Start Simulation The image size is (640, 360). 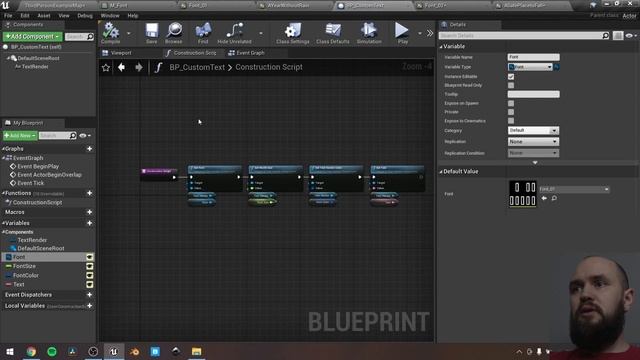point(369,33)
